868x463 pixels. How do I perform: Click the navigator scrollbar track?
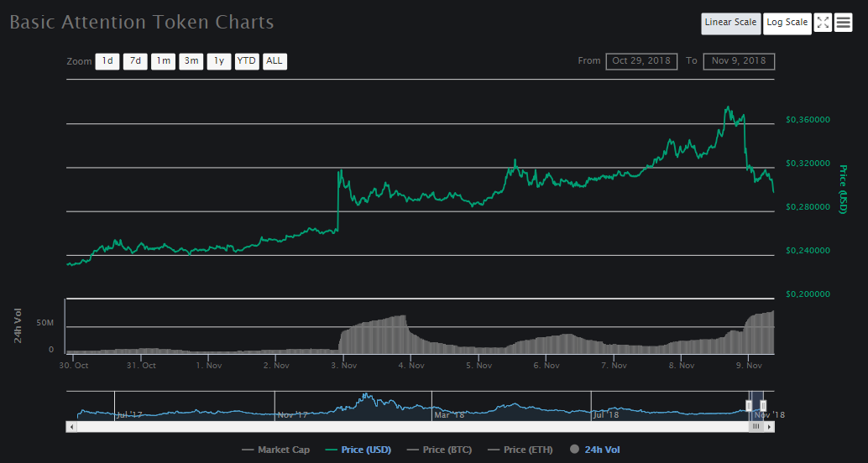pyautogui.click(x=412, y=427)
